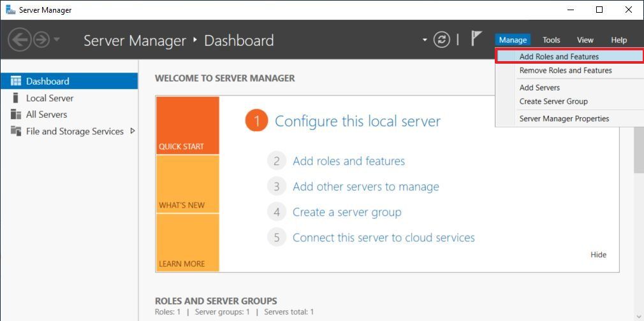
Task: Open the Tools menu
Action: (551, 40)
